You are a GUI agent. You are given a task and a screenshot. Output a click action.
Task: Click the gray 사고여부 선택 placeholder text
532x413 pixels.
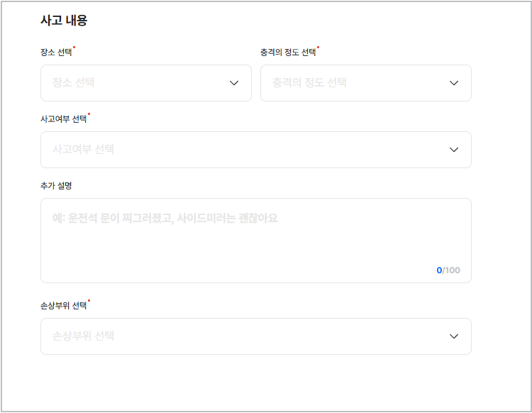[x=83, y=150]
